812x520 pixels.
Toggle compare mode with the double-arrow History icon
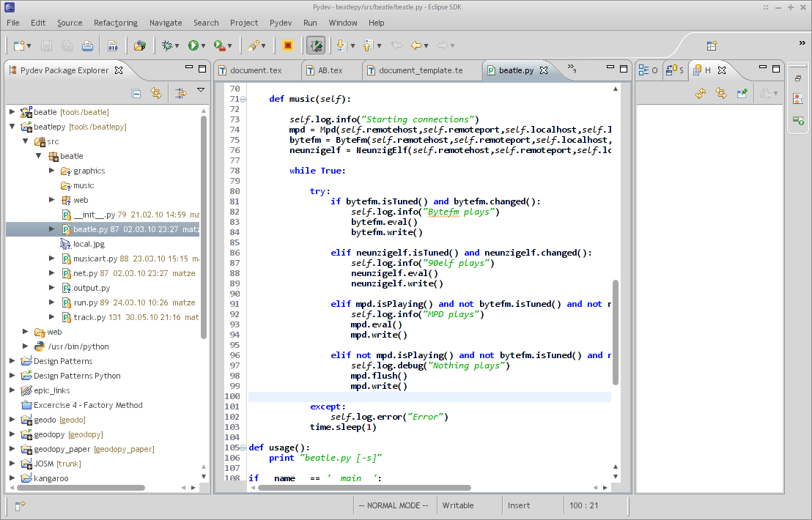720,94
